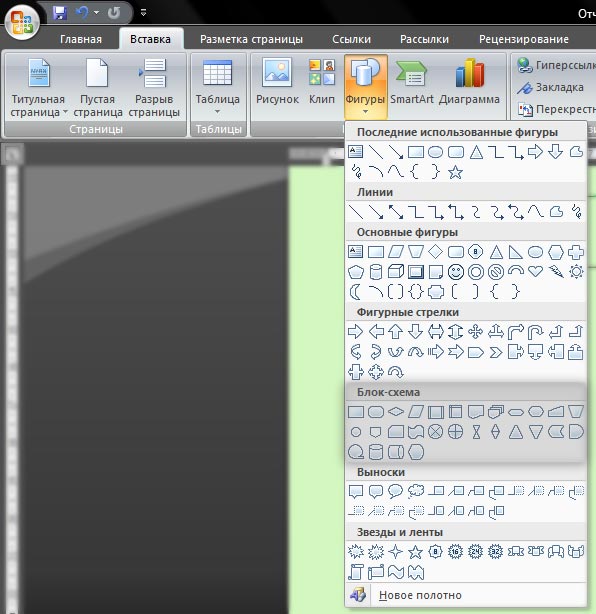Viewport: 596px width, 614px height.
Task: Select the cloud callout shape
Action: [415, 491]
